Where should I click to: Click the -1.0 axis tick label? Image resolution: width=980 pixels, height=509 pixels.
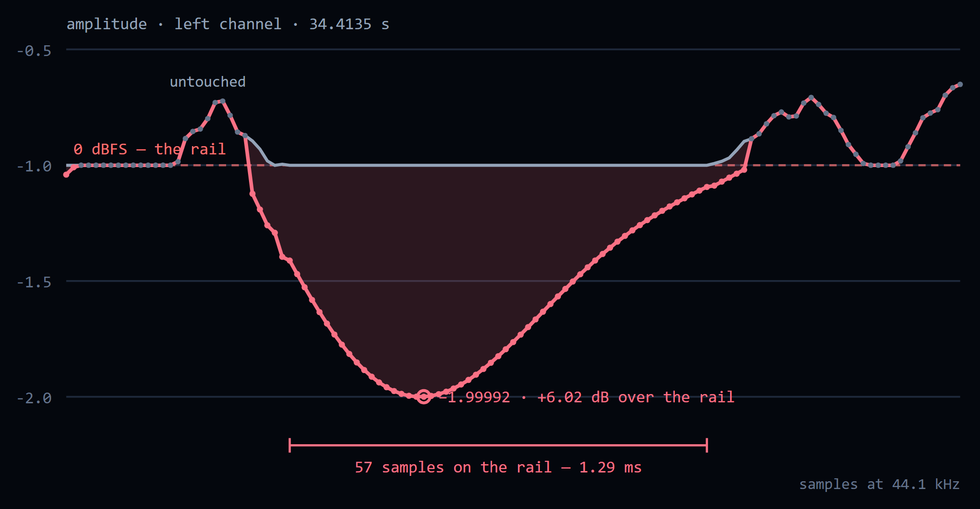[x=34, y=167]
